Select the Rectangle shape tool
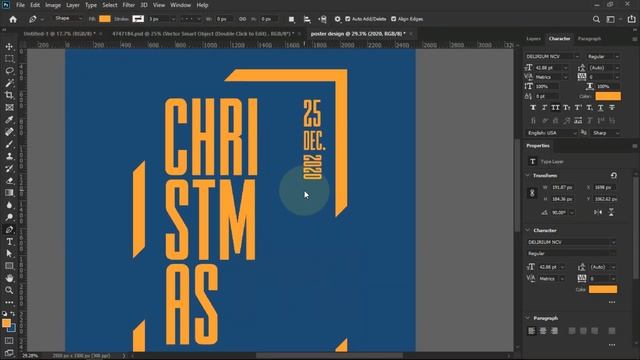 [x=9, y=266]
